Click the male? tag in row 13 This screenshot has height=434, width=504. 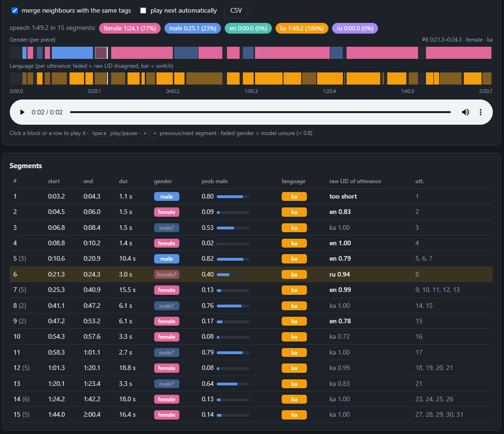(x=166, y=384)
